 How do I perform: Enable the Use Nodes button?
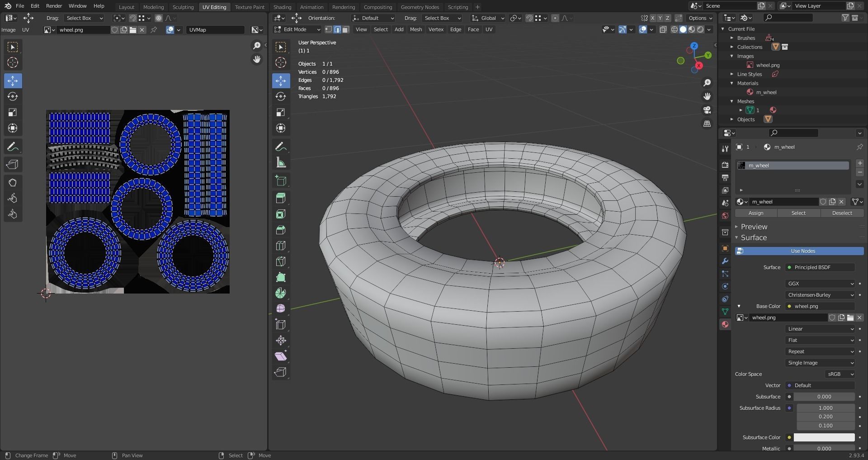pyautogui.click(x=799, y=251)
